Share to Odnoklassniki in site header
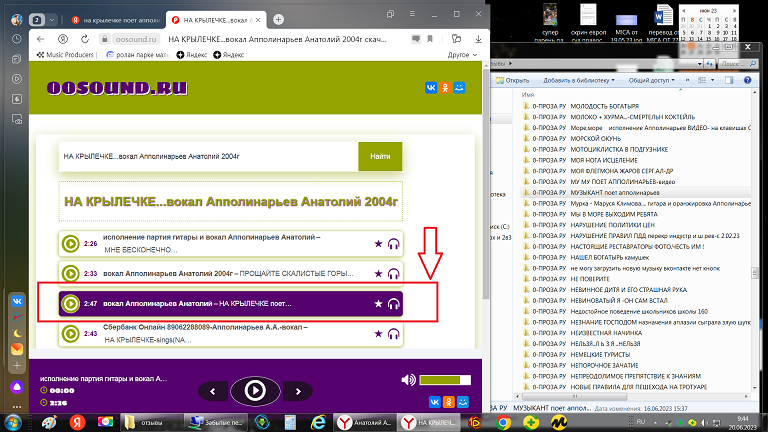Image resolution: width=768 pixels, height=432 pixels. click(445, 88)
